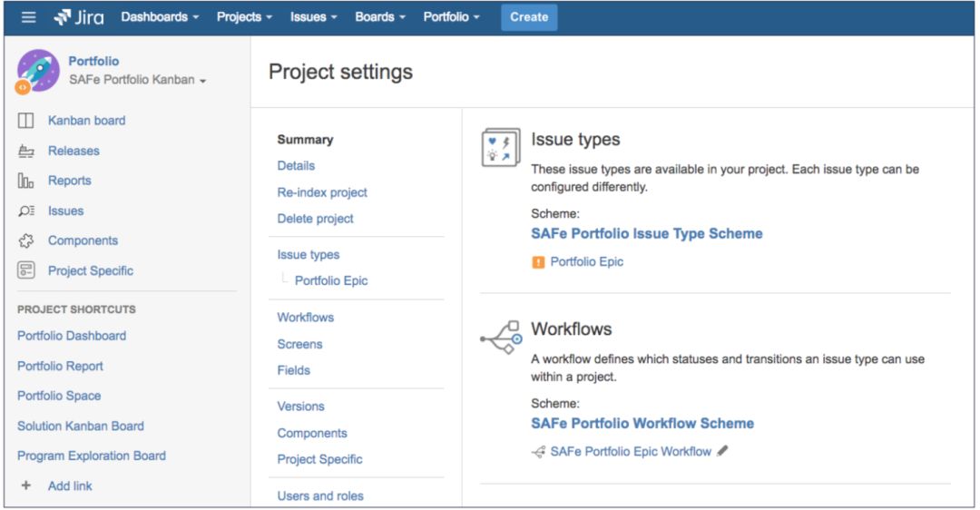Click the Releases ship icon
The image size is (980, 510).
[25, 151]
